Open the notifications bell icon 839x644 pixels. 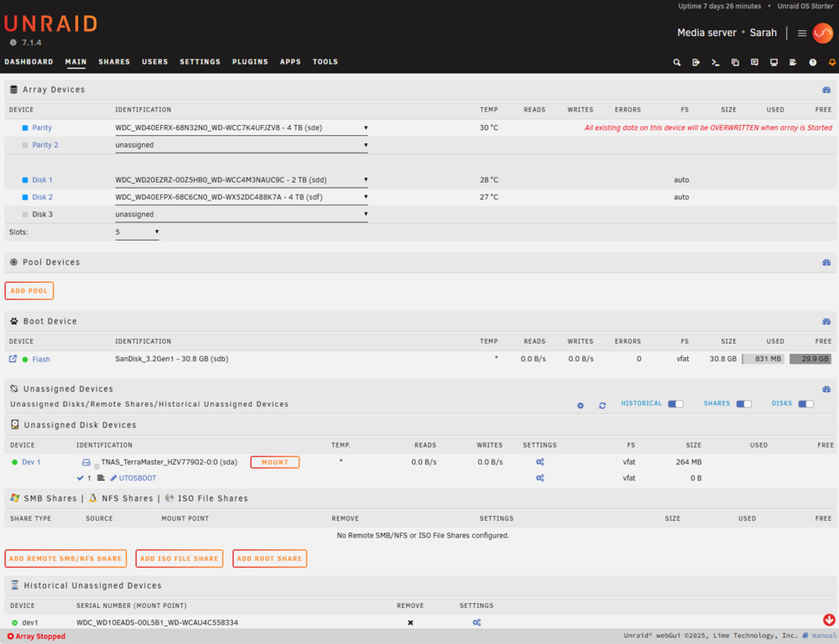click(x=832, y=63)
